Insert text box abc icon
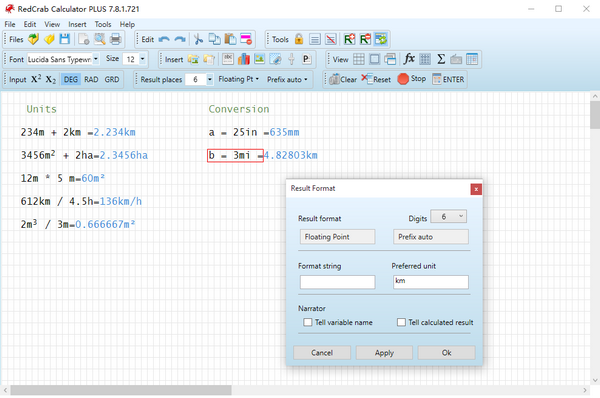 click(228, 59)
